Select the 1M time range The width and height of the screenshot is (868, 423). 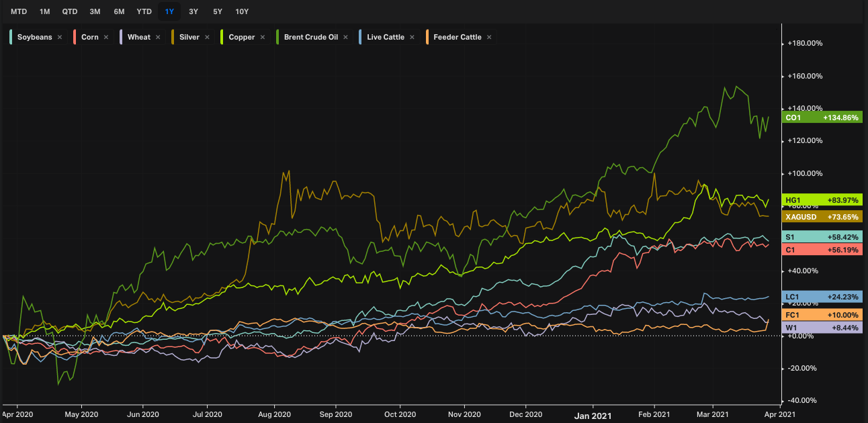(44, 11)
